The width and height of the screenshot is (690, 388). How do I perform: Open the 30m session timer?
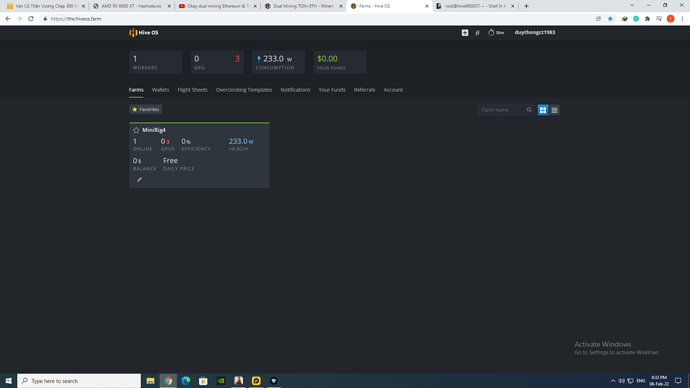click(x=496, y=33)
